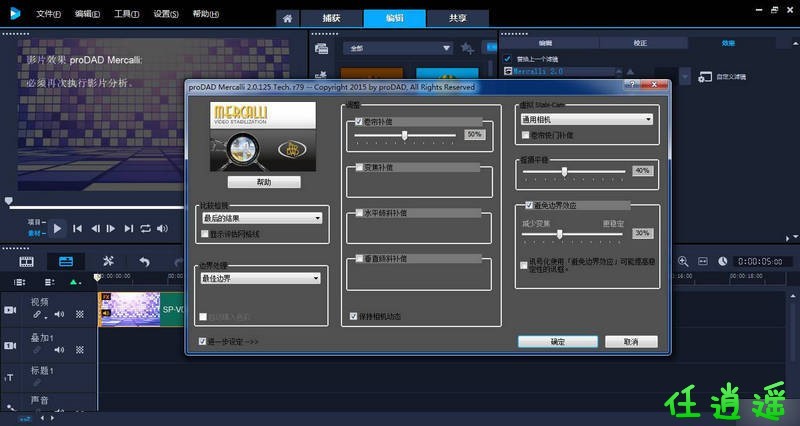Cancel Mercalli dialog with 取消 button
This screenshot has height=426, width=800.
(631, 341)
